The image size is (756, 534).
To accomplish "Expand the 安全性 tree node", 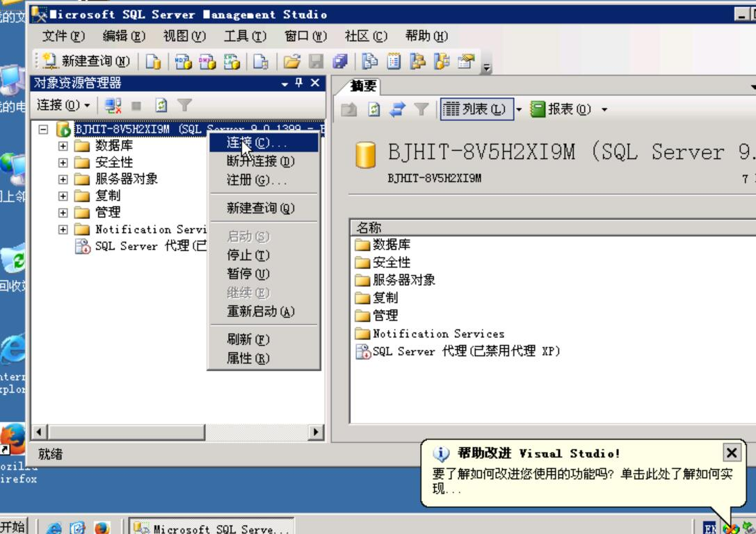I will pyautogui.click(x=63, y=163).
